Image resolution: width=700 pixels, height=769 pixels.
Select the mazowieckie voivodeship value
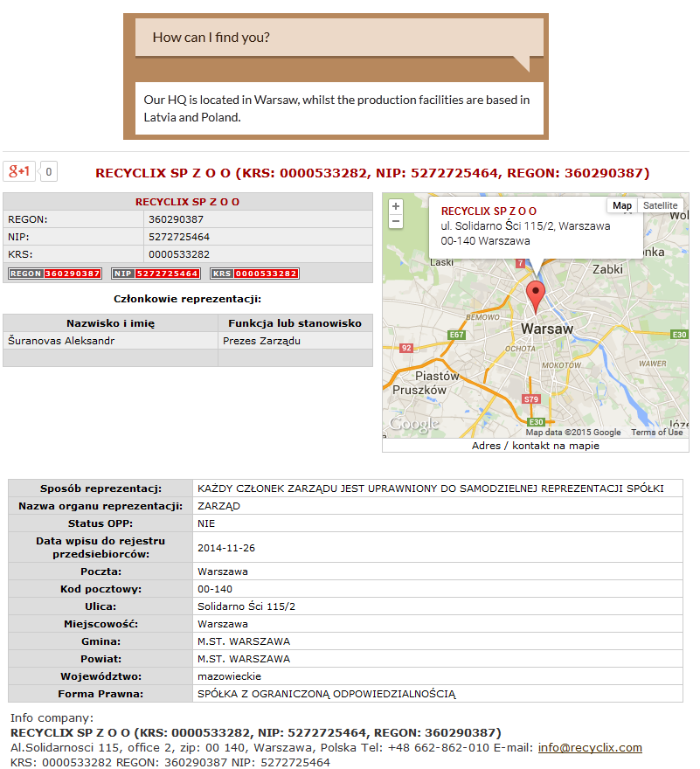click(x=229, y=676)
